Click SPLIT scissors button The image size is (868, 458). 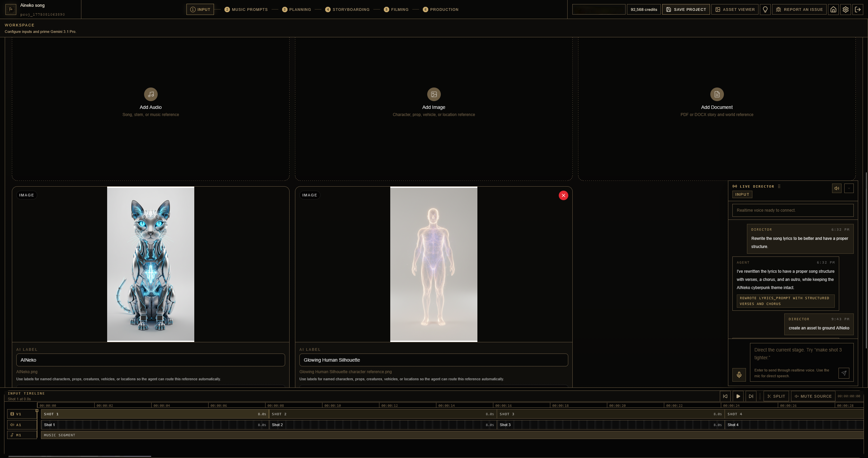click(x=776, y=396)
